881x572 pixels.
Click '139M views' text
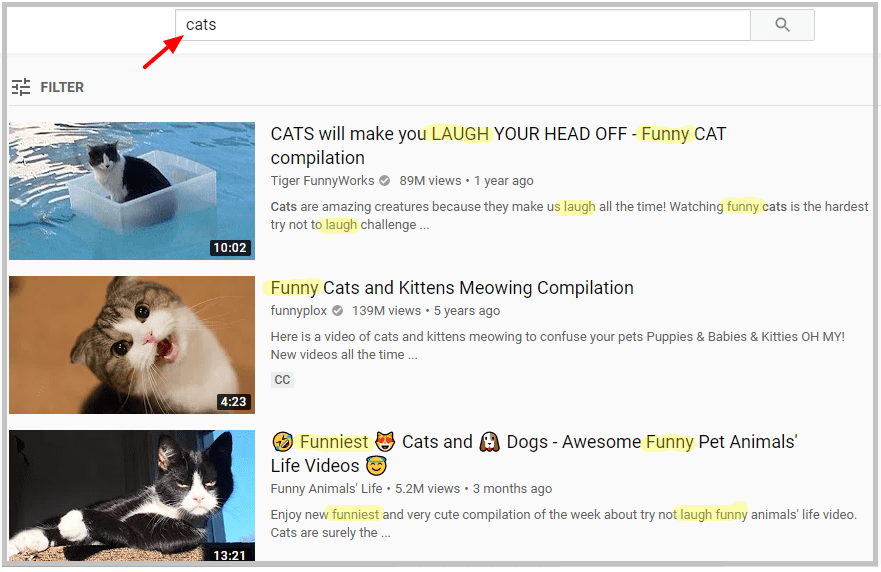coord(386,311)
